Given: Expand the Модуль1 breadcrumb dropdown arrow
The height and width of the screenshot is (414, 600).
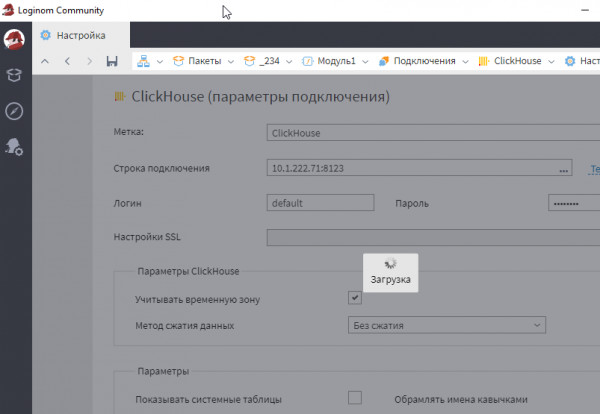Looking at the screenshot, I should tap(365, 62).
